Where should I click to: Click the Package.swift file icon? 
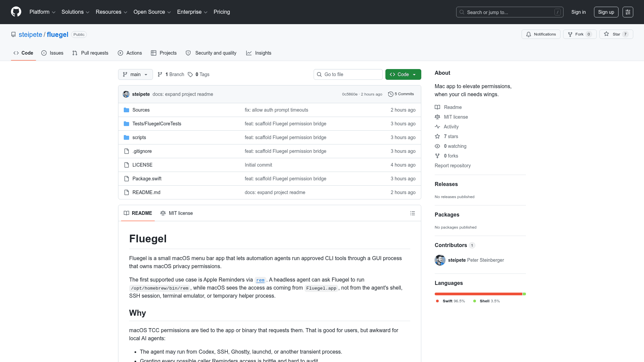coord(126,179)
